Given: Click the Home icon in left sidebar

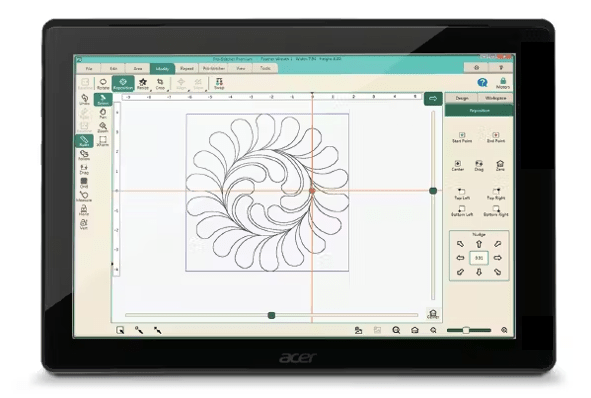Looking at the screenshot, I should (x=84, y=210).
